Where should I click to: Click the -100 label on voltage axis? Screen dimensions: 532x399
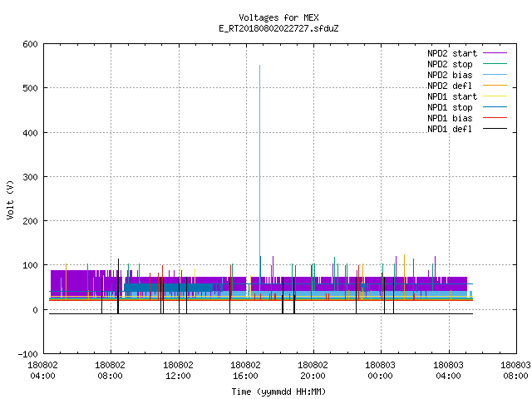click(x=27, y=354)
